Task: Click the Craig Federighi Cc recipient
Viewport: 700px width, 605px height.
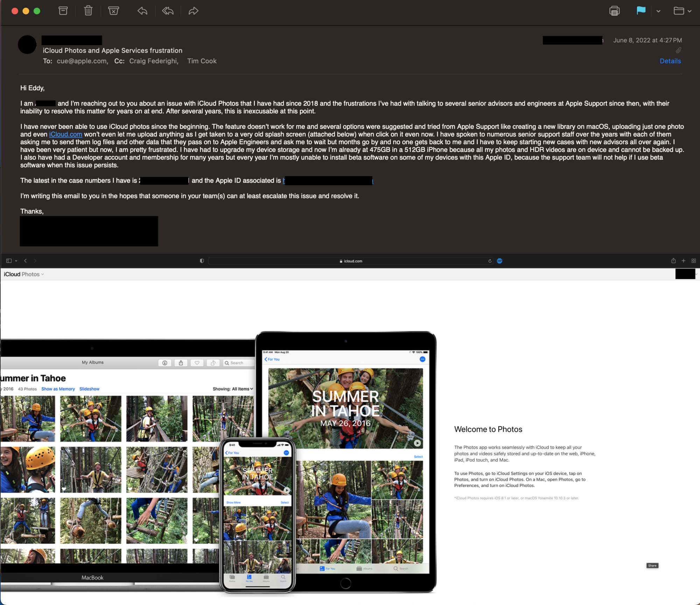Action: (x=154, y=61)
